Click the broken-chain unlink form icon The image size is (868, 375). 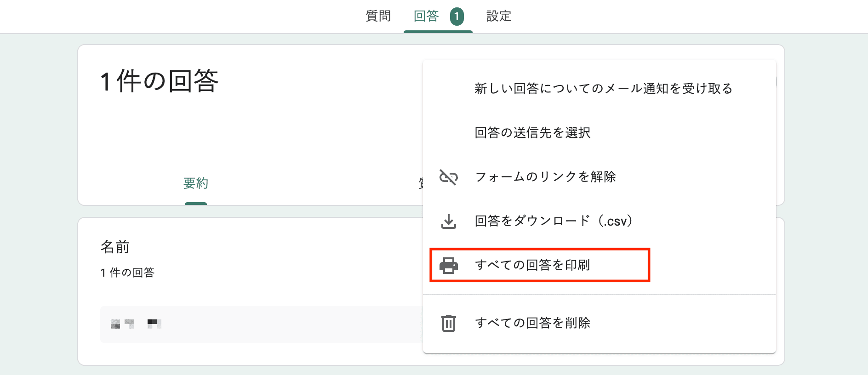[x=448, y=177]
